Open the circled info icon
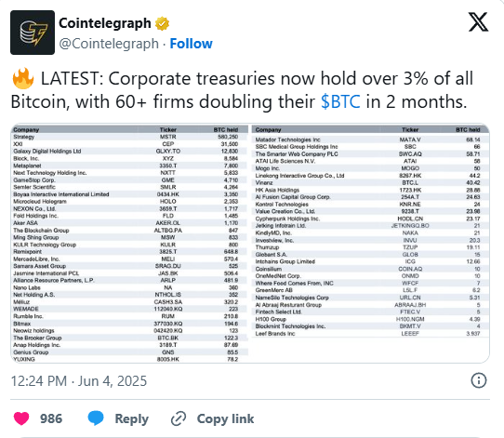 tap(479, 380)
